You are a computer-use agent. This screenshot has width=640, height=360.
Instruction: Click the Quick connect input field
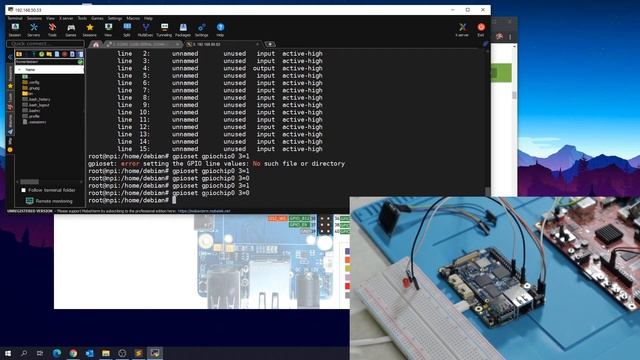(x=45, y=44)
